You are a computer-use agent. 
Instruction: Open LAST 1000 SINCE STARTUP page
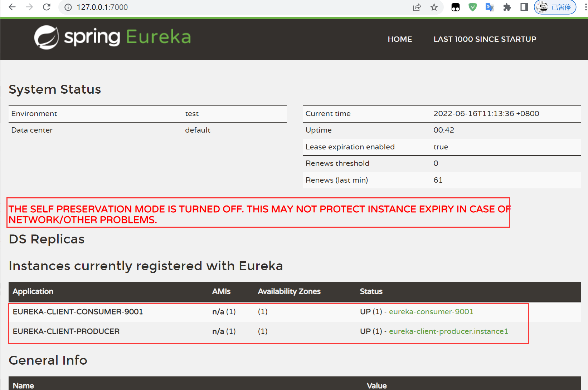485,39
